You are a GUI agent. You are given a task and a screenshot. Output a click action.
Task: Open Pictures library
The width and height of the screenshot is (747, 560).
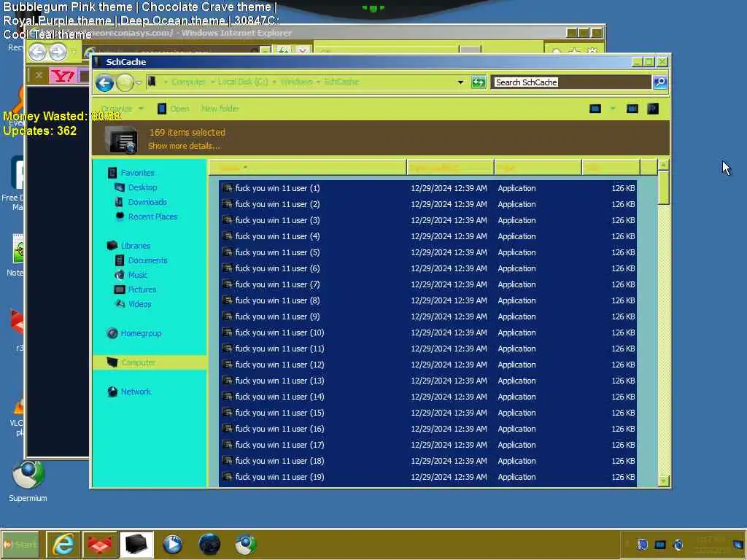click(x=142, y=289)
